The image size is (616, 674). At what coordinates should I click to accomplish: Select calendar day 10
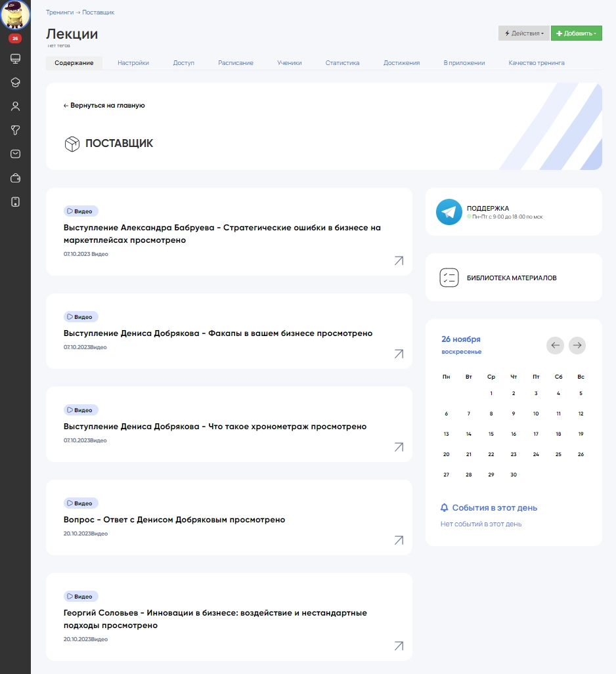(x=536, y=413)
